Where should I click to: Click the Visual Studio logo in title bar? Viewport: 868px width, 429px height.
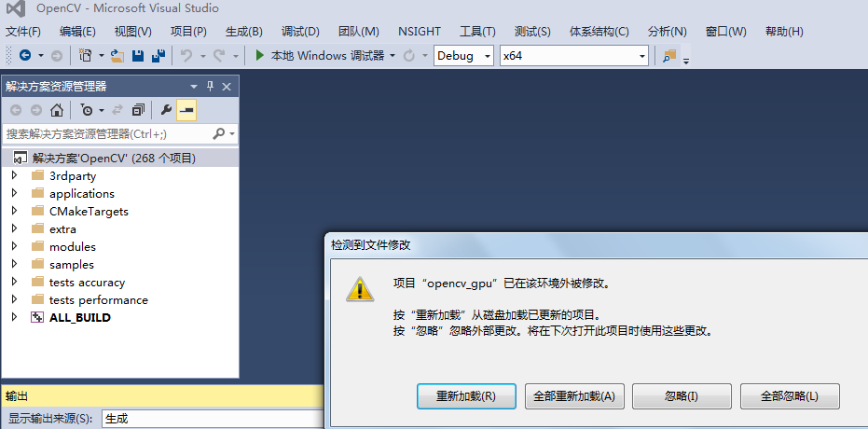pyautogui.click(x=17, y=8)
